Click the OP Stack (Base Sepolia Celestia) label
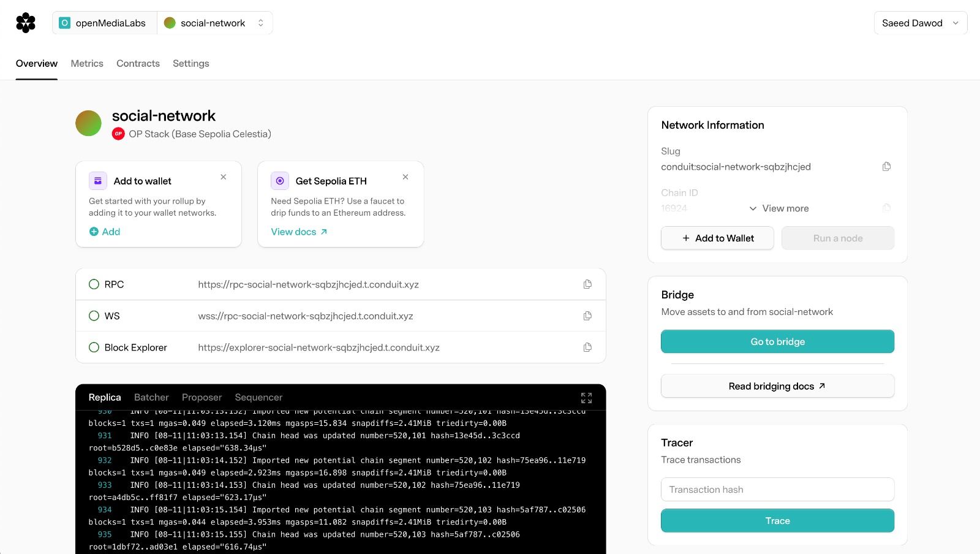Screen dimensions: 980x554 tap(200, 134)
